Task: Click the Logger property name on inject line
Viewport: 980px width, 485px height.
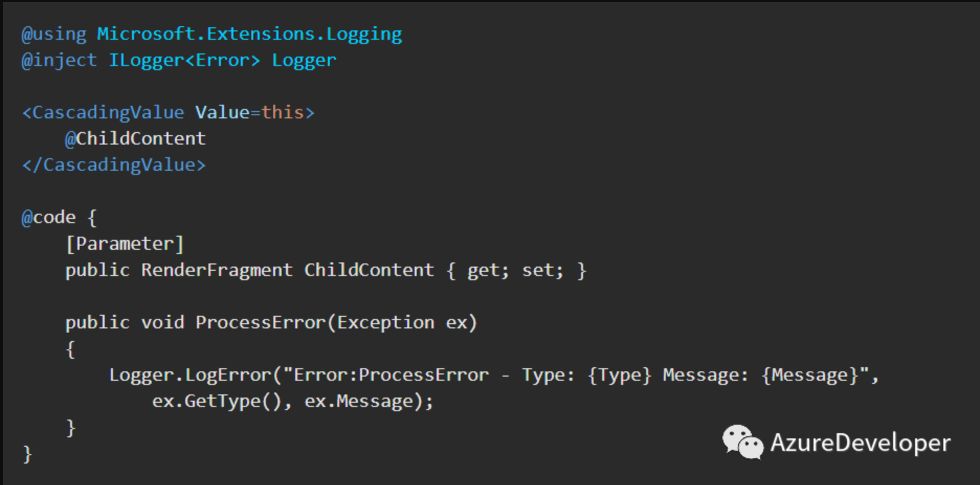Action: point(304,61)
